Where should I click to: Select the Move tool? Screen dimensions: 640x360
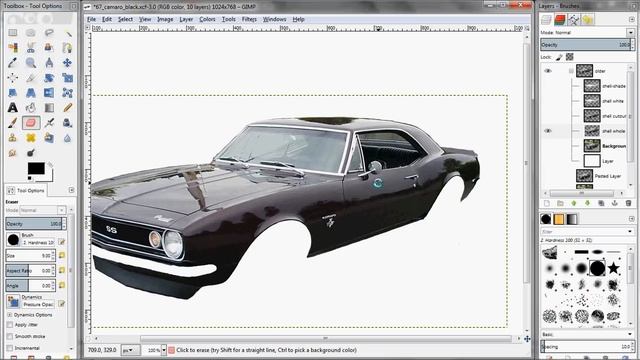(x=67, y=62)
